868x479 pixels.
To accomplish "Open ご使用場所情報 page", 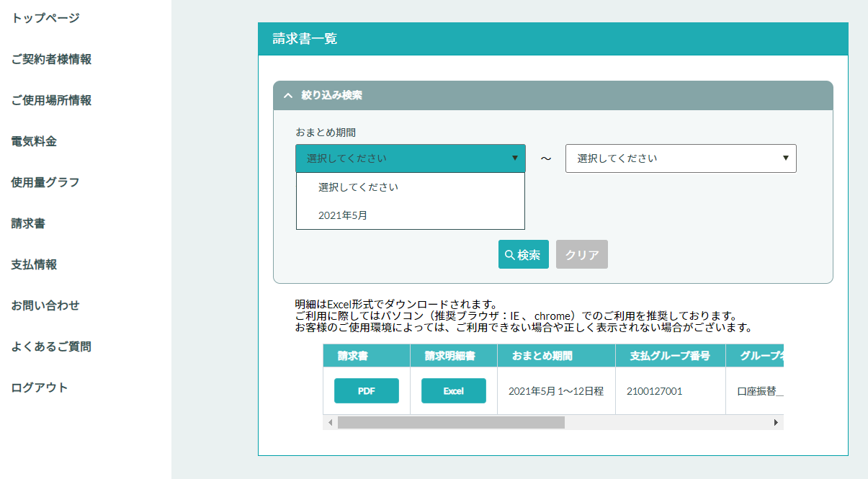I will pos(51,100).
